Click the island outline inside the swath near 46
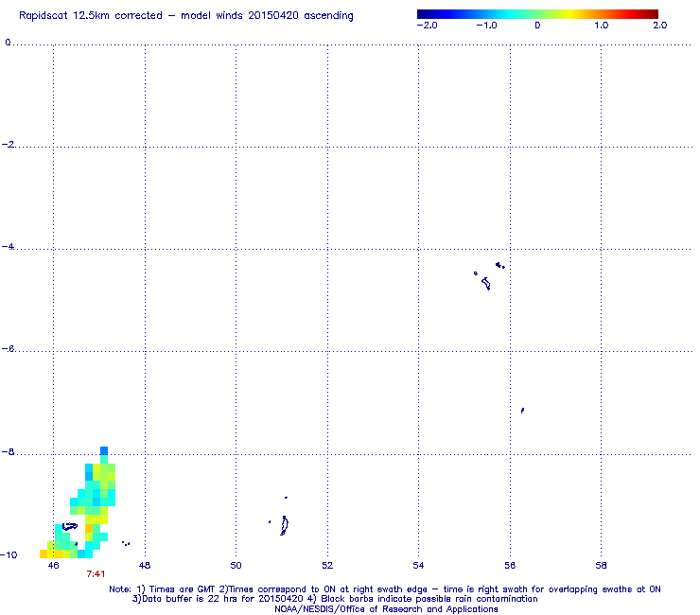Screen dimensions: 700x615 pos(70,527)
